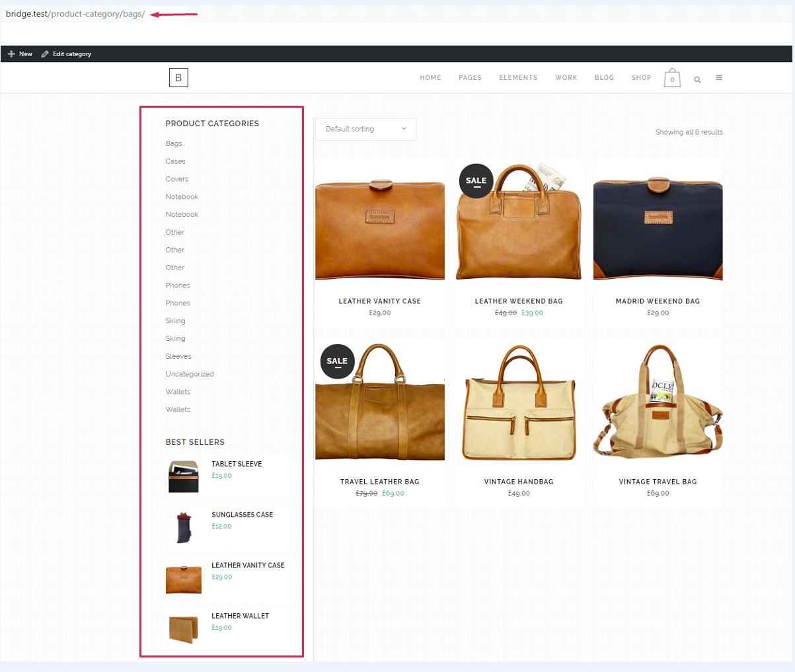This screenshot has width=795, height=672.
Task: Click Edit category in admin bar
Action: [x=66, y=54]
